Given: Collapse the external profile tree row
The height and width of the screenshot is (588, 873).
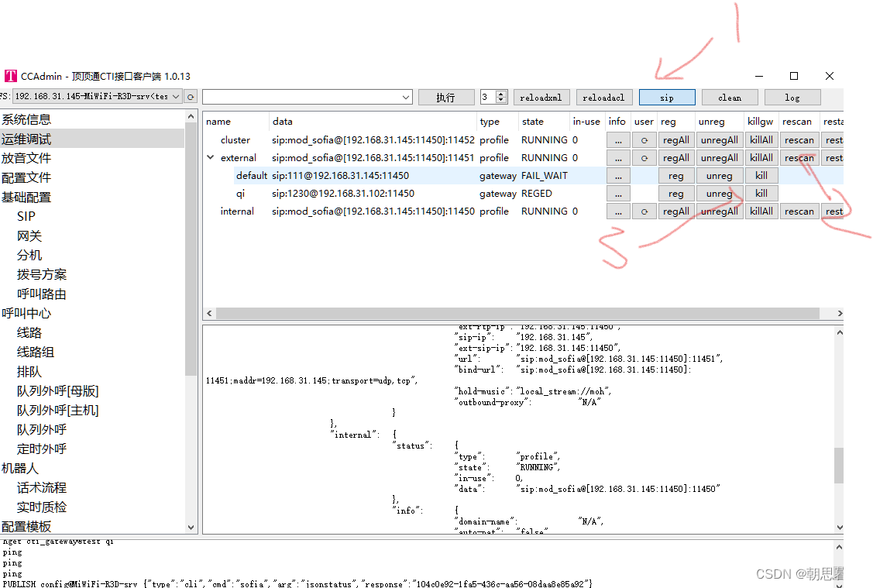Looking at the screenshot, I should click(211, 157).
